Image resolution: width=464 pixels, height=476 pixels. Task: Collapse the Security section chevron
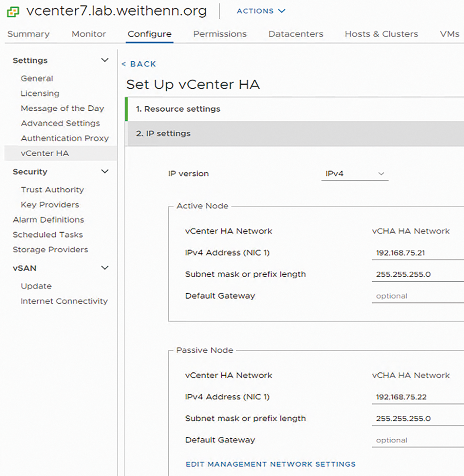point(105,172)
